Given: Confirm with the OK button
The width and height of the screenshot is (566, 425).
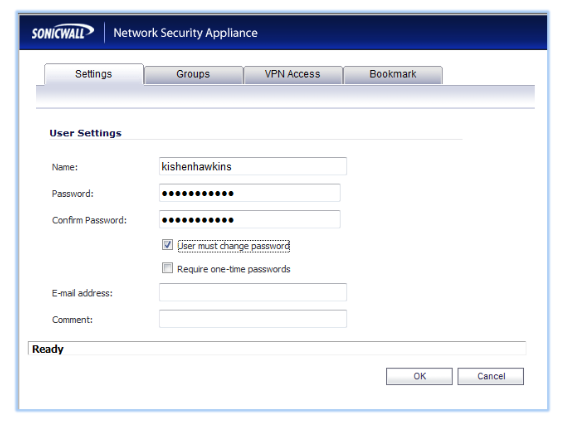Looking at the screenshot, I should coord(419,376).
